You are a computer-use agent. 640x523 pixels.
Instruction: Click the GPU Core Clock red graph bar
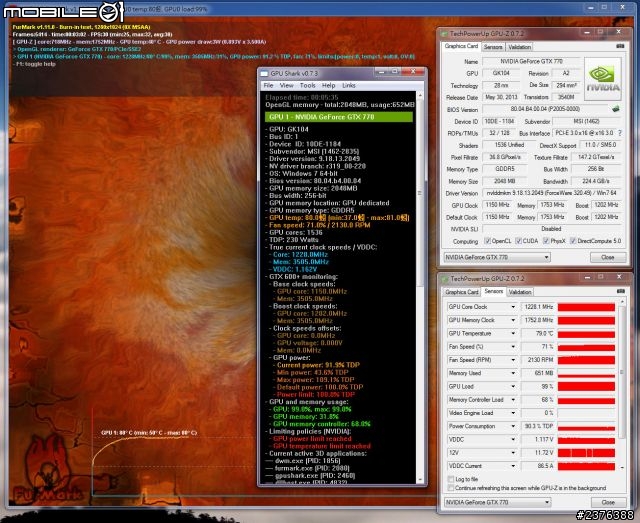tap(586, 307)
